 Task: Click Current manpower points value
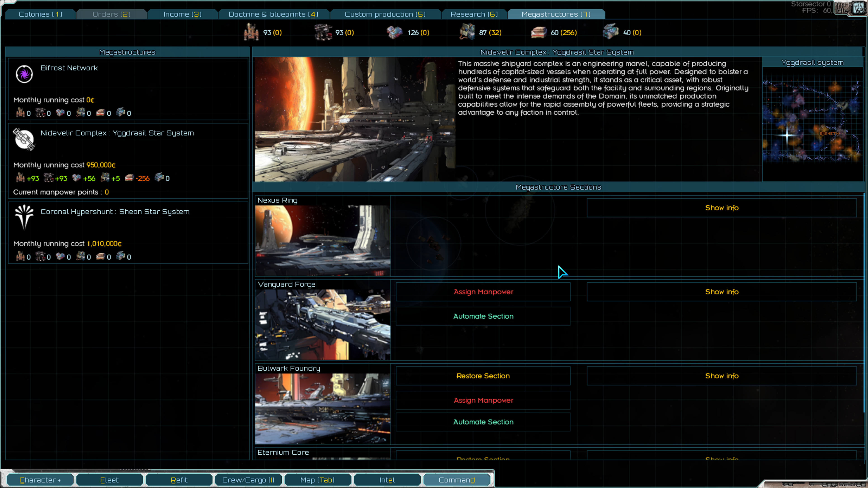coord(107,192)
